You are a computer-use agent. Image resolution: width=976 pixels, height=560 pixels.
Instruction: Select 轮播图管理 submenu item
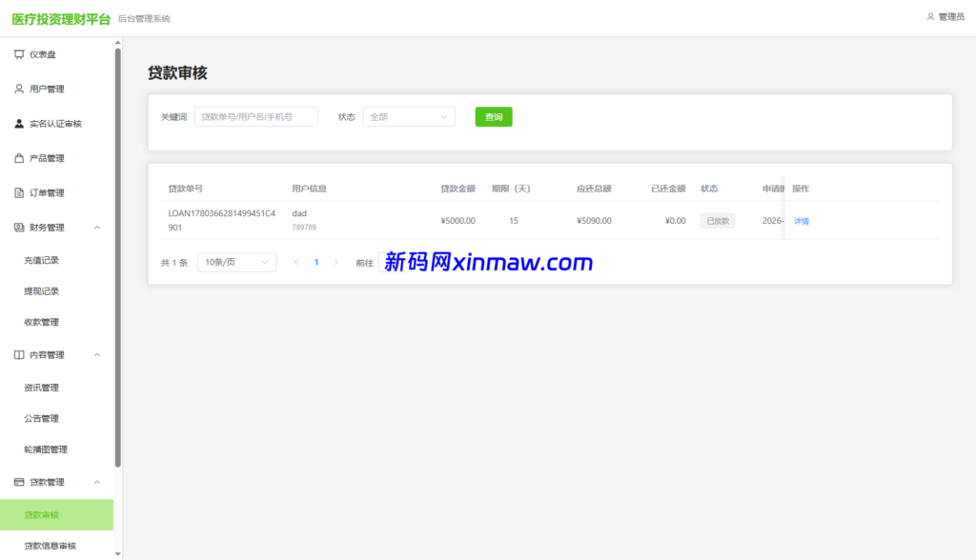[56, 450]
